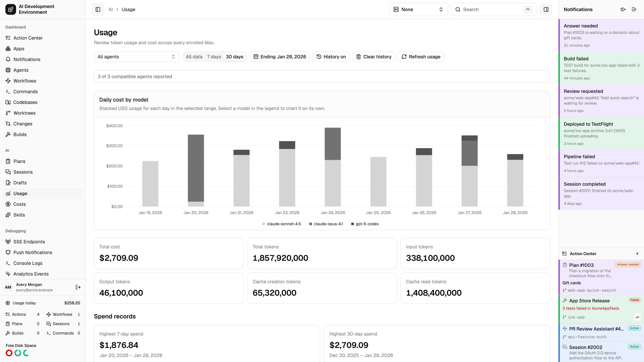Open SSE Endpoints debugging page
The width and height of the screenshot is (644, 362).
pyautogui.click(x=43, y=242)
